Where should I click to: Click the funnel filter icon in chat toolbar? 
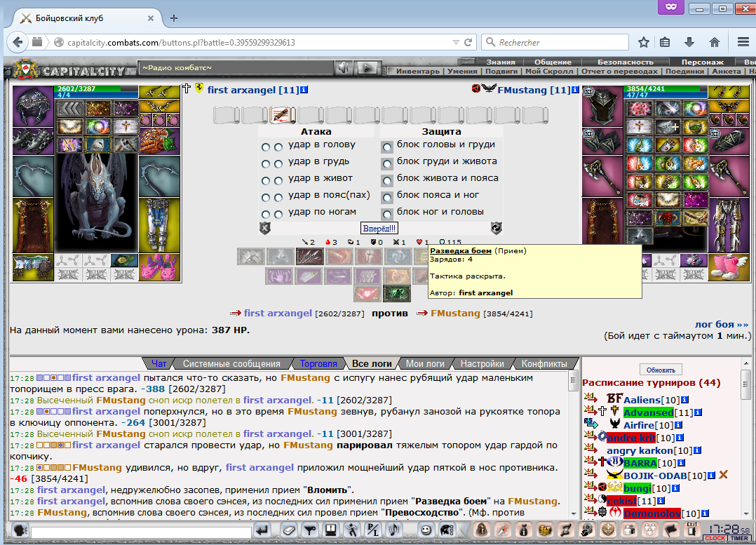coord(309,530)
